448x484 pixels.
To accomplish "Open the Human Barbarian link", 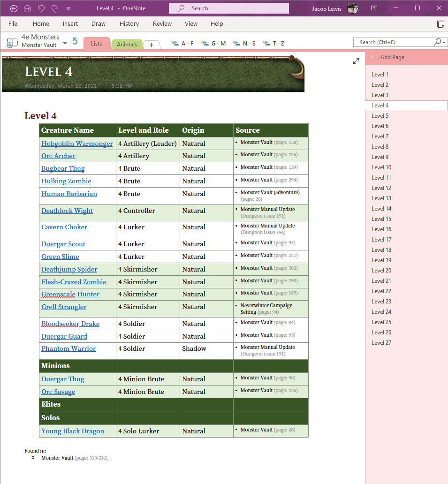I will 69,194.
